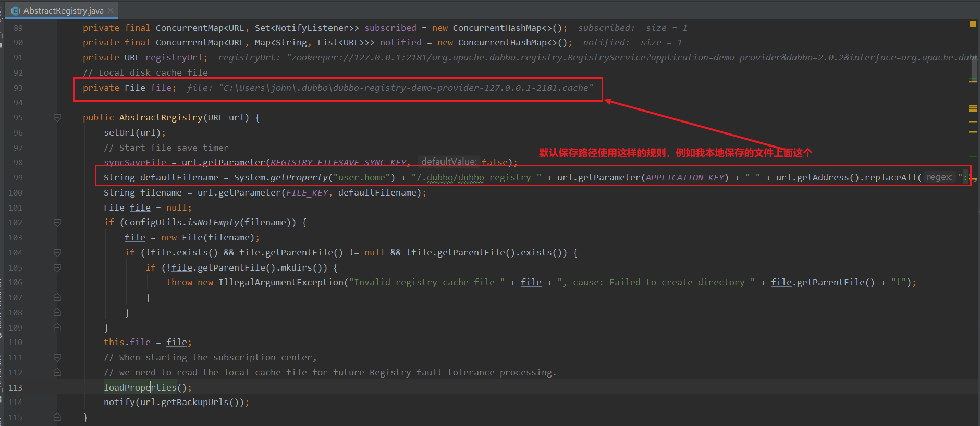Click the gutter at line number 93
The height and width of the screenshot is (426, 980).
18,88
